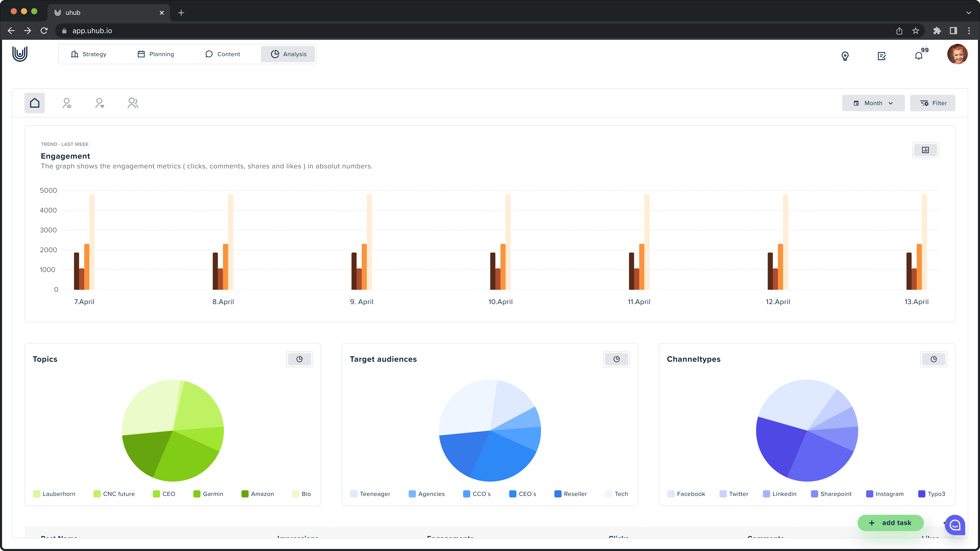Toggle the Engagement bar chart view button

[x=925, y=150]
